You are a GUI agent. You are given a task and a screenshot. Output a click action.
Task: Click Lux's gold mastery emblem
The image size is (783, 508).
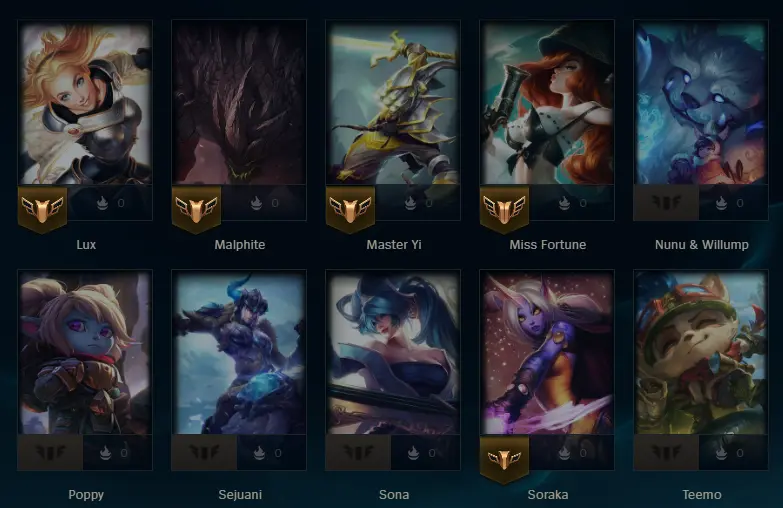point(42,209)
